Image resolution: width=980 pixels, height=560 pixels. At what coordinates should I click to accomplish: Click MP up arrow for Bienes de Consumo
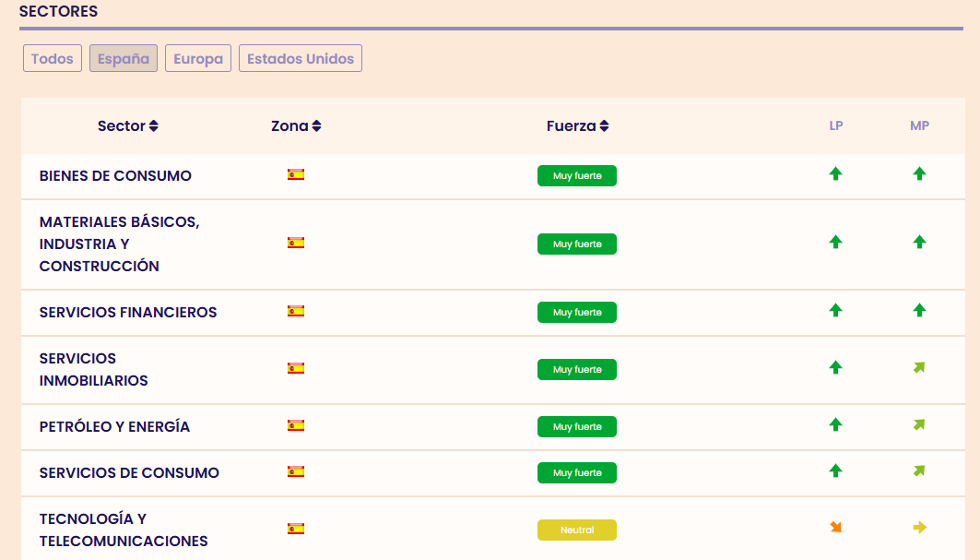[x=918, y=173]
